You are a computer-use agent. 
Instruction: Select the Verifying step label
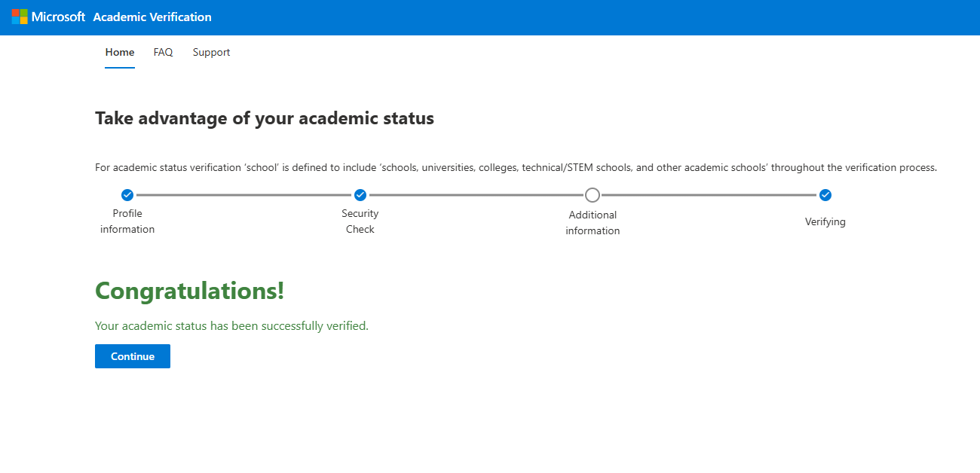[x=825, y=222]
